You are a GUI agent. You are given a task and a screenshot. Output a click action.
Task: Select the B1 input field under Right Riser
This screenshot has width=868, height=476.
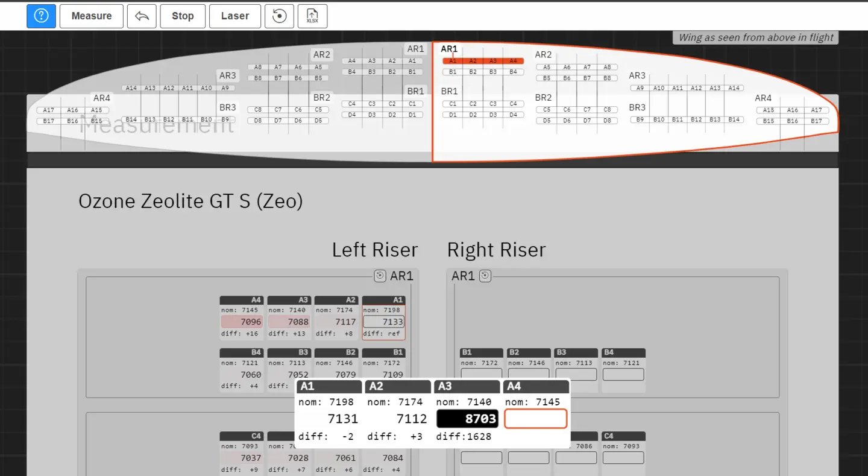pyautogui.click(x=480, y=374)
